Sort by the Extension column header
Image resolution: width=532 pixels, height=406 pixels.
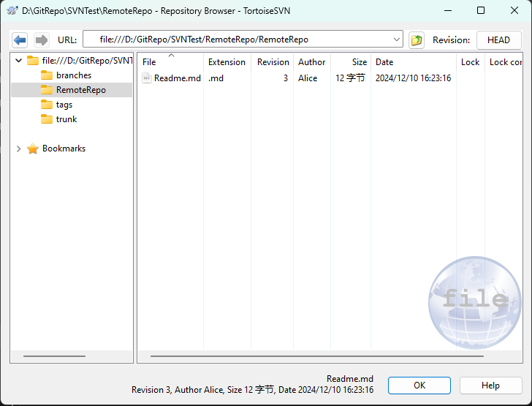tap(227, 62)
